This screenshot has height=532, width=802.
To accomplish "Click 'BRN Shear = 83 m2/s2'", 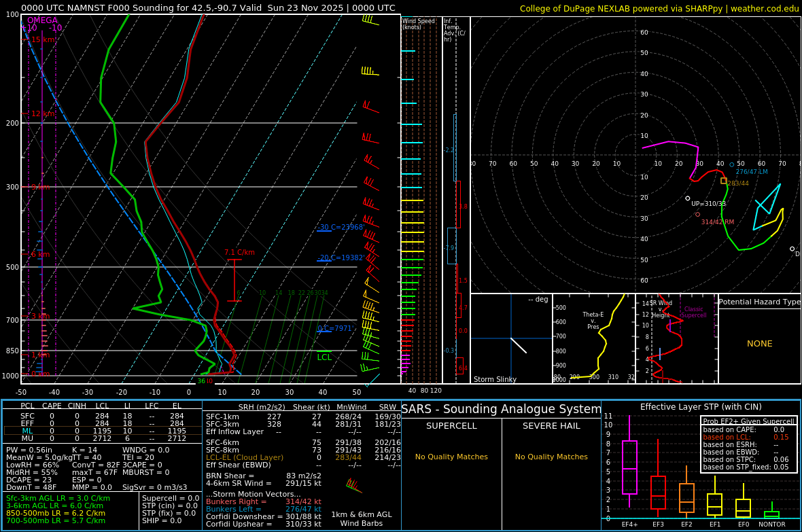I will tap(264, 476).
